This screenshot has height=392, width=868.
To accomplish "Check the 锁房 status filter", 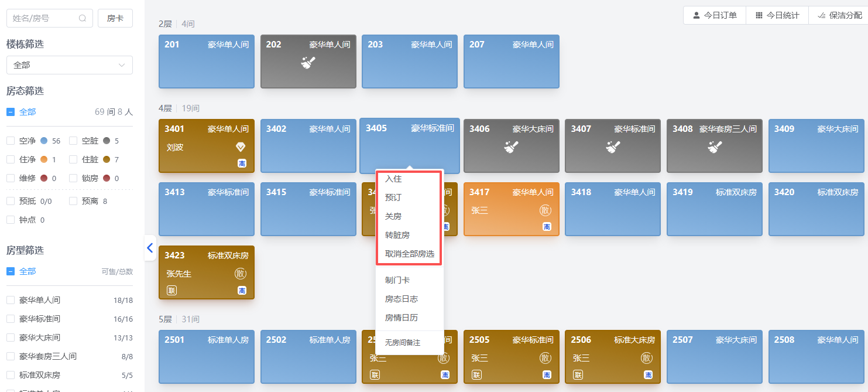I will pos(73,178).
